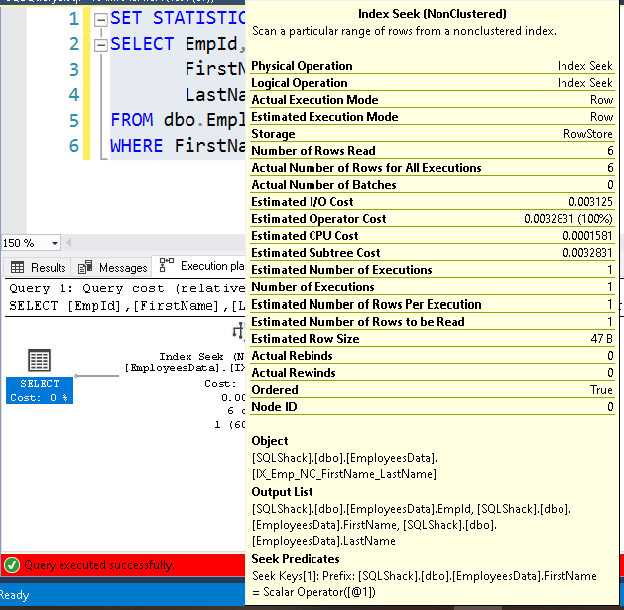Click the FROM keyword on line 5
The image size is (624, 610).
coord(132,120)
